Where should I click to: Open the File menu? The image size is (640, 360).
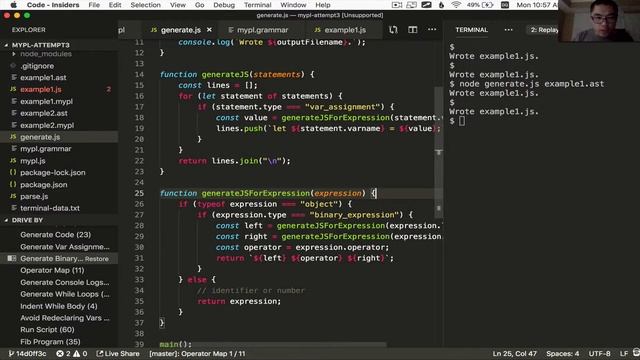[94, 5]
